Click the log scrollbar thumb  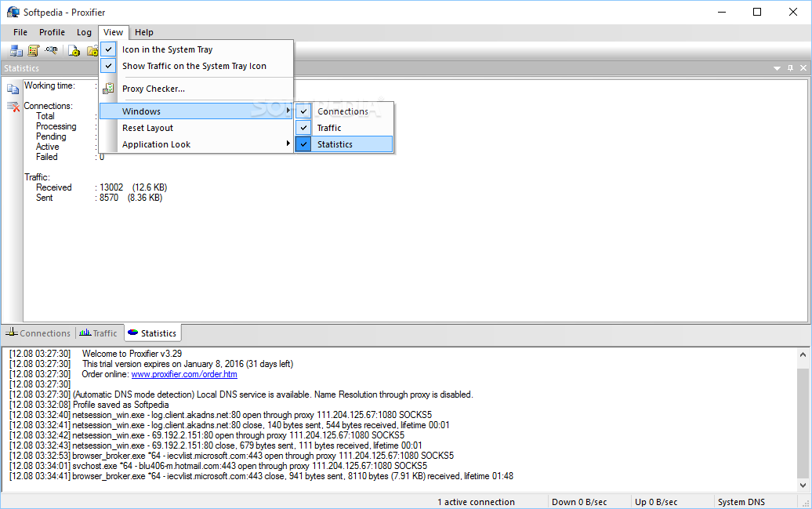803,423
